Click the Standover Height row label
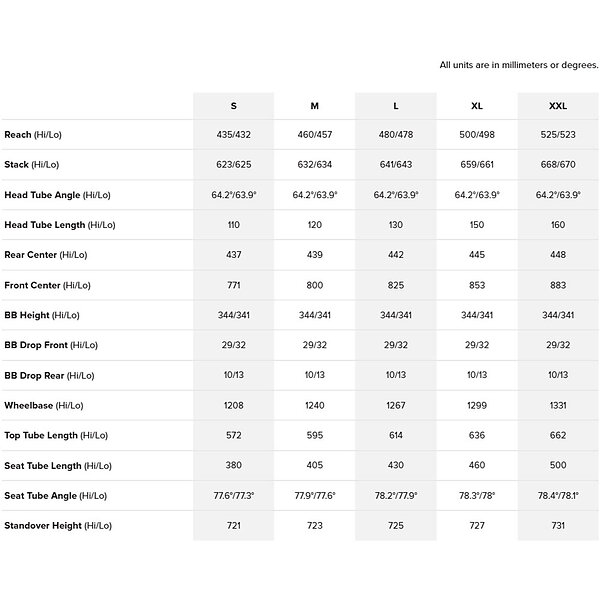600x600 pixels. coord(57,525)
